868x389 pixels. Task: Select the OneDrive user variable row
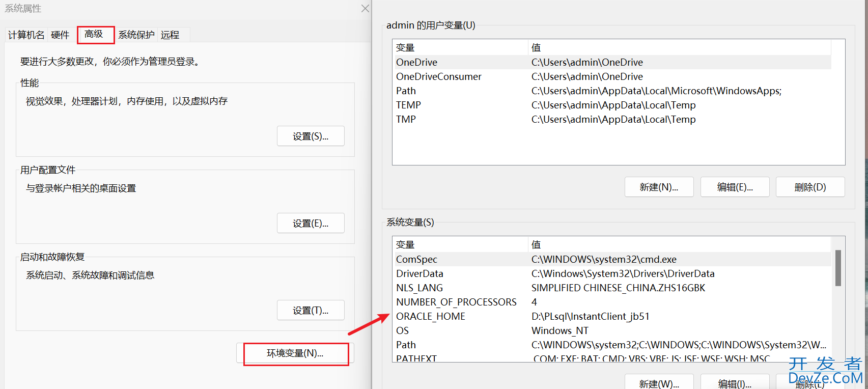[612, 62]
